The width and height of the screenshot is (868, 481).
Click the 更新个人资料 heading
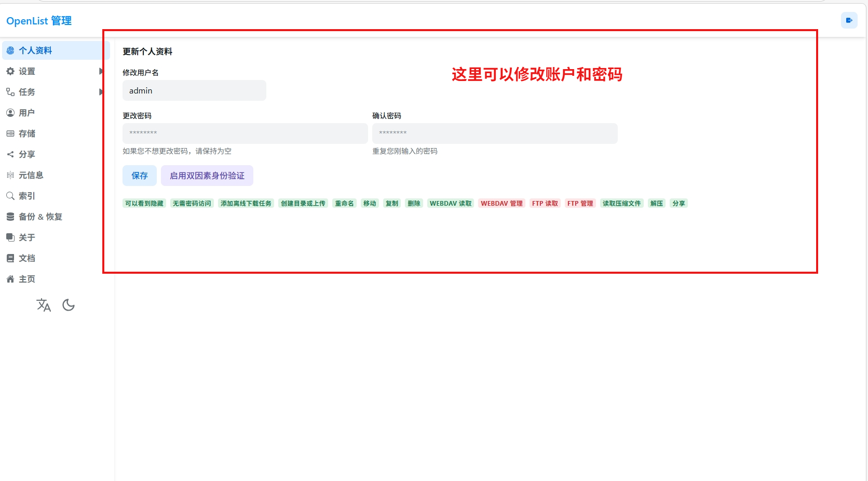click(x=147, y=51)
